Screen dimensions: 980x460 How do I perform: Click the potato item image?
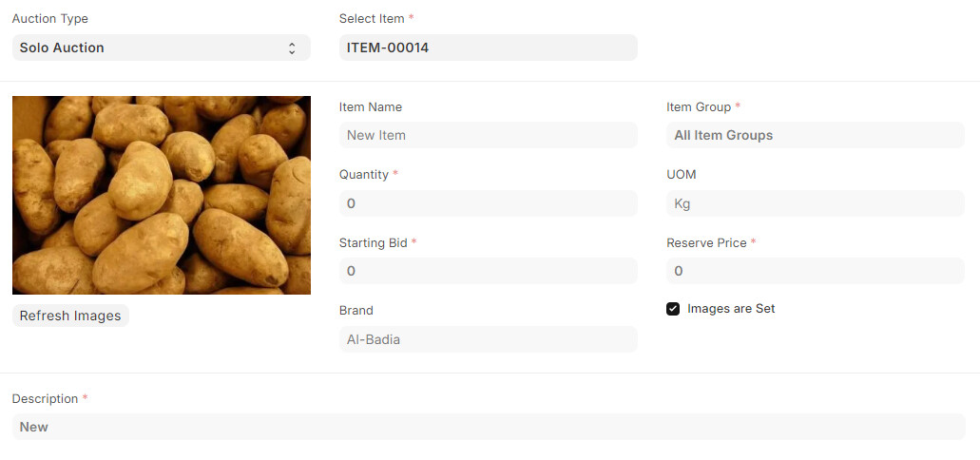(x=162, y=195)
